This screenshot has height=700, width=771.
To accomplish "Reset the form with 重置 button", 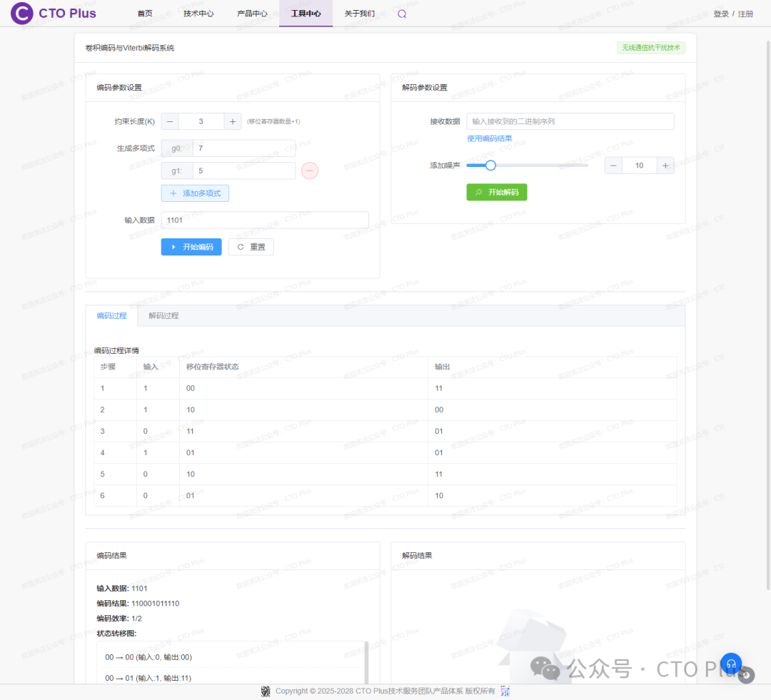I will tap(251, 247).
